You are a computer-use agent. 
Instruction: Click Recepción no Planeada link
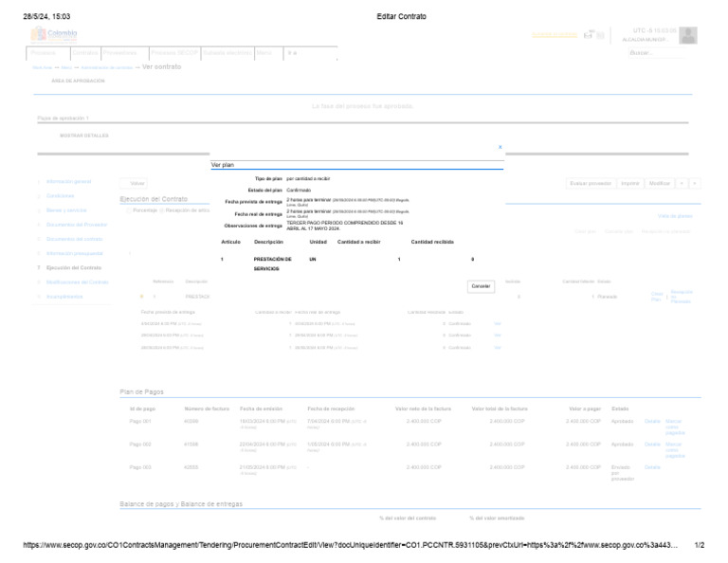682,297
